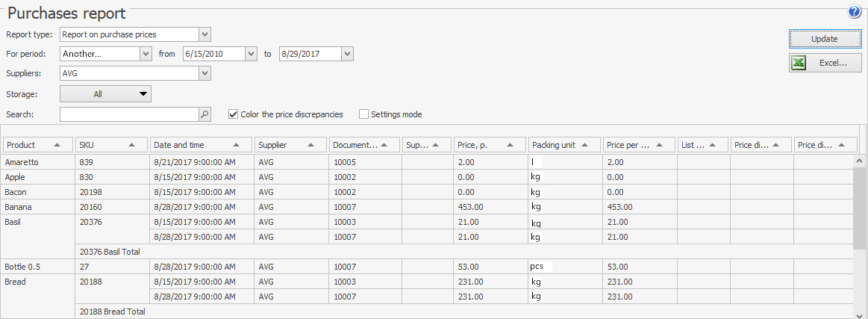Viewport: 868px width, 319px height.
Task: Sort by Date and time column header
Action: pyautogui.click(x=200, y=145)
